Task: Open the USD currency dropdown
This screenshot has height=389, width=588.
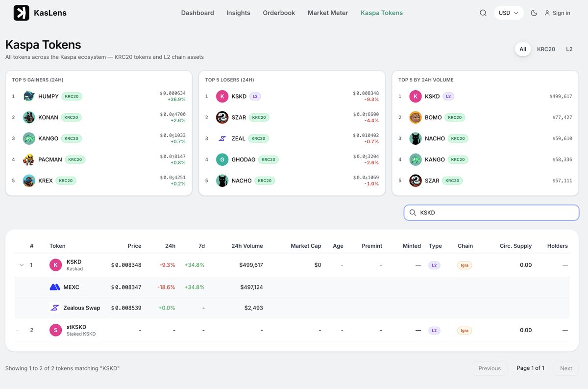Action: click(509, 13)
